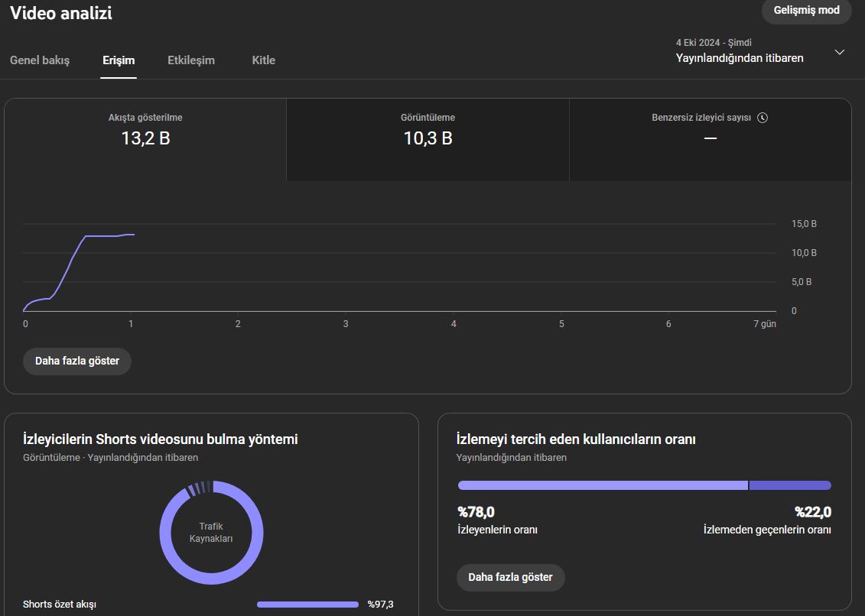Click the Trafik Kaynakları donut chart
The width and height of the screenshot is (865, 616).
(x=211, y=532)
